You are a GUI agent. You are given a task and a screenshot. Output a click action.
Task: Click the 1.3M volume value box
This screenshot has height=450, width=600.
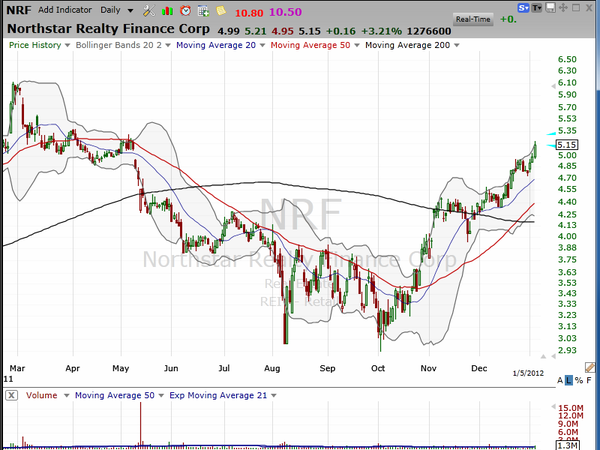[567, 445]
